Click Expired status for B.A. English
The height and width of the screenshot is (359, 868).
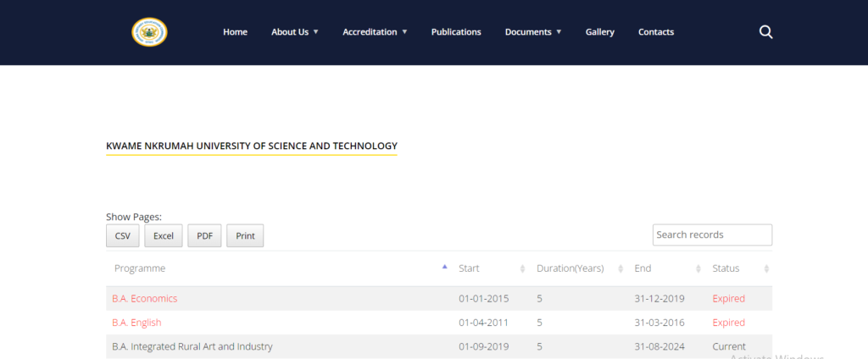tap(728, 323)
